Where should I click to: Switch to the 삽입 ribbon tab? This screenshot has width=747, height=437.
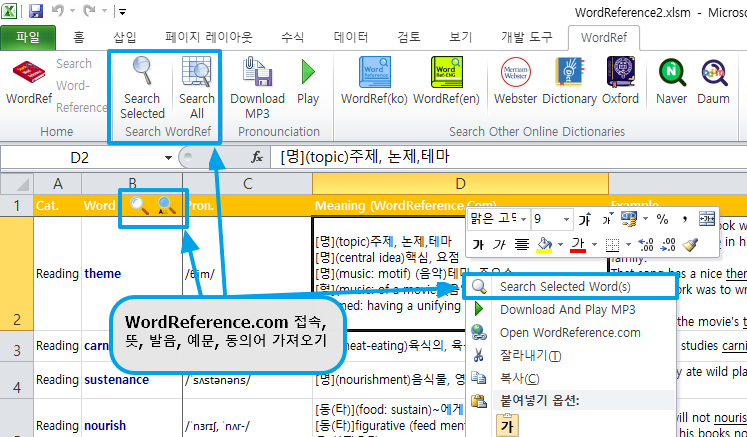[x=125, y=37]
